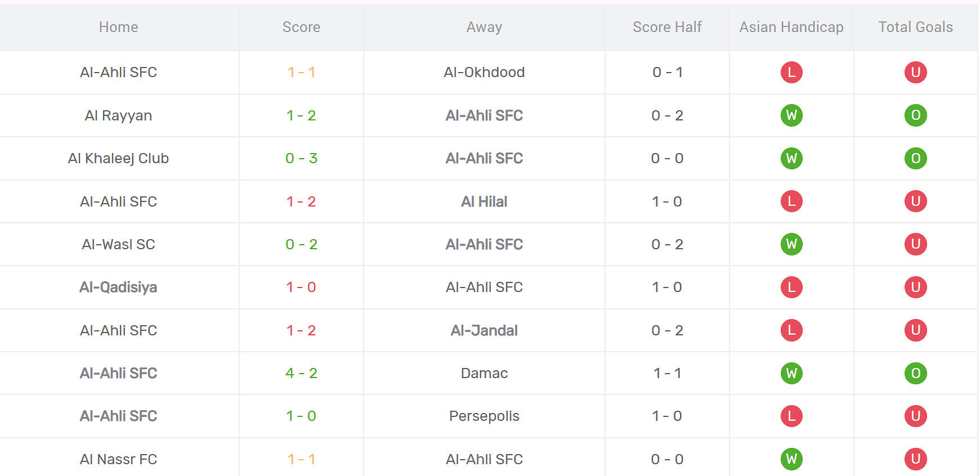Image resolution: width=980 pixels, height=476 pixels.
Task: Click the red U total goals badge in Al Hilal row
Action: click(916, 201)
